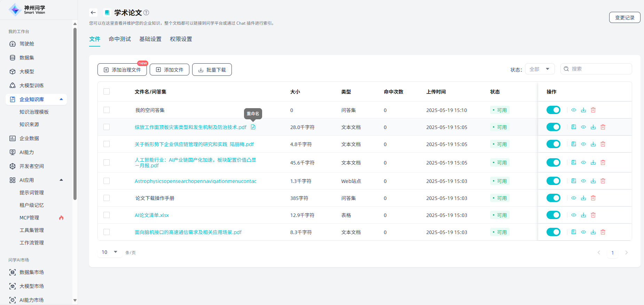Open the 变更记录 button
The width and height of the screenshot is (644, 305).
625,17
